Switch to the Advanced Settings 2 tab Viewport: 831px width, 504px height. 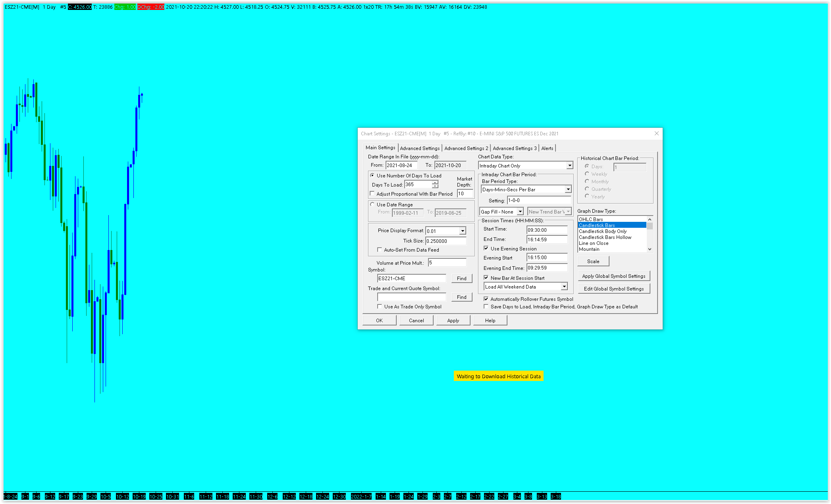pos(466,148)
